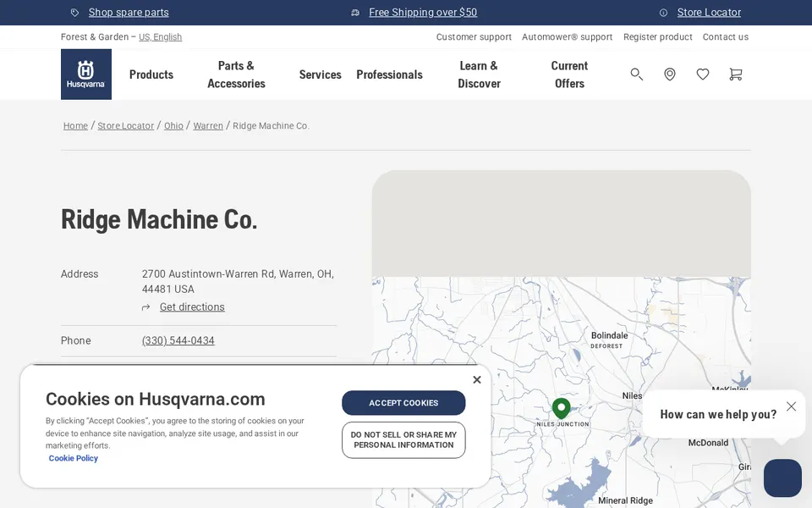This screenshot has height=508, width=812.
Task: Call phone number (330) 544-0434
Action: (x=178, y=340)
